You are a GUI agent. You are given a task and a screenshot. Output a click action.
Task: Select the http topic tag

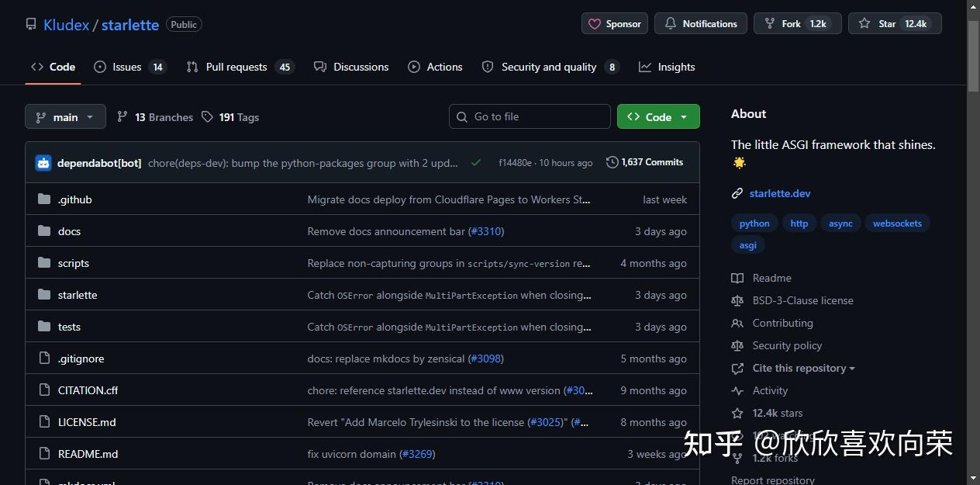pyautogui.click(x=799, y=223)
